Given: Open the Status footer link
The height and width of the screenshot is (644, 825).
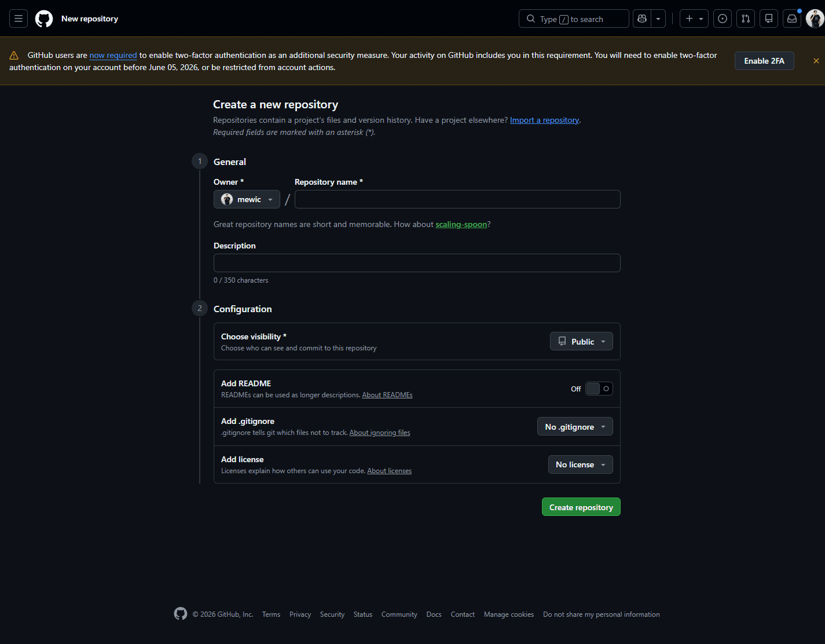Looking at the screenshot, I should coord(363,614).
